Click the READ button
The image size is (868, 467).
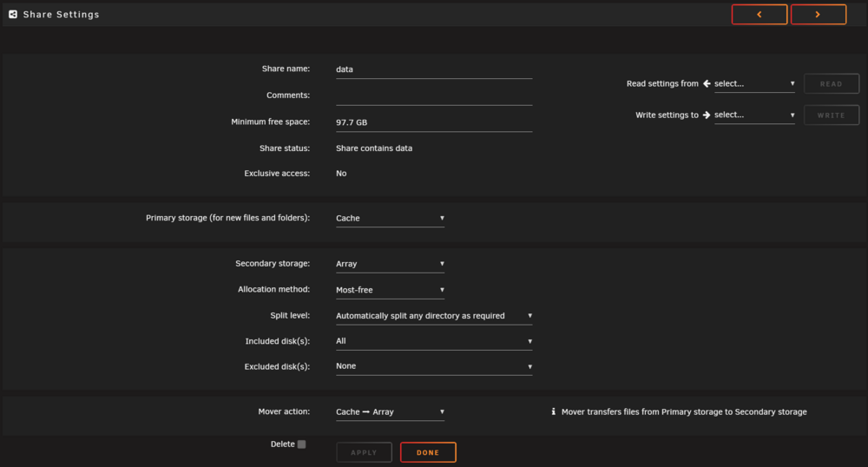click(x=832, y=83)
